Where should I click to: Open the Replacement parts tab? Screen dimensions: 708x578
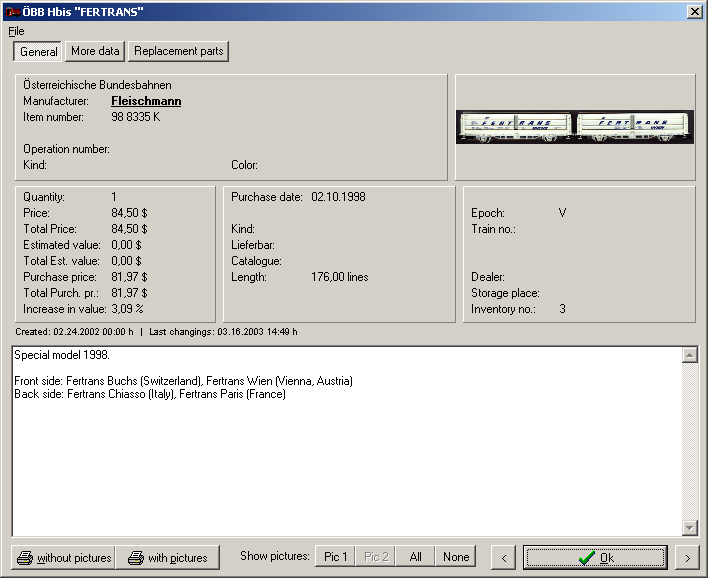pyautogui.click(x=178, y=51)
